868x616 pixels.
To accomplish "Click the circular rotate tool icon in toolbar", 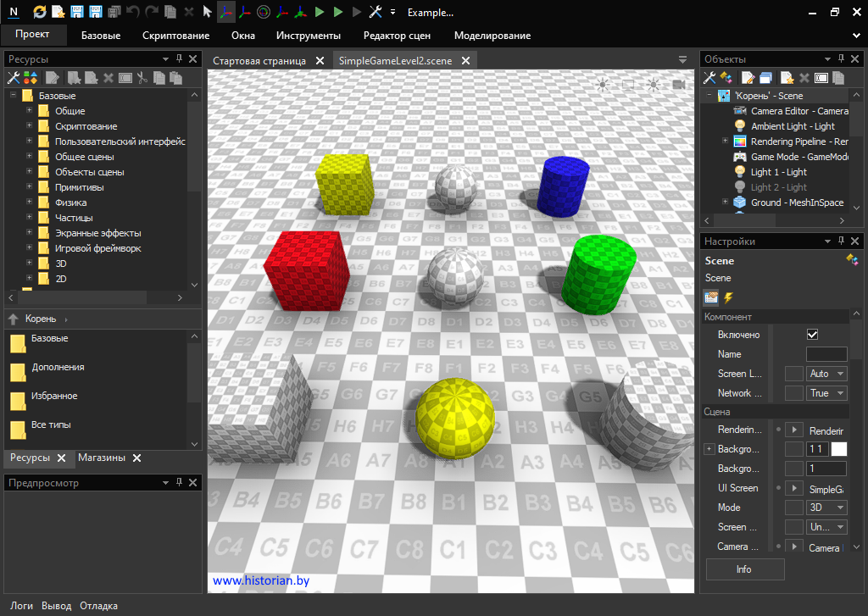I will pyautogui.click(x=264, y=13).
